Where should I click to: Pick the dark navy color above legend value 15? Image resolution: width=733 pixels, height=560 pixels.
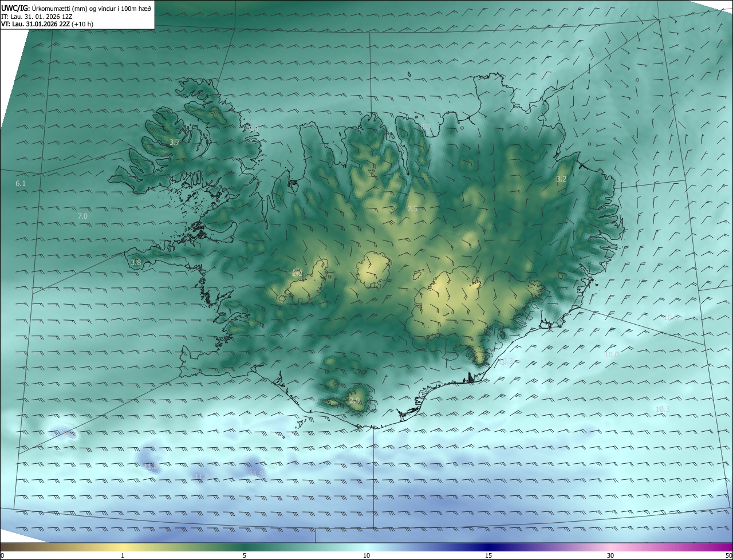click(488, 547)
